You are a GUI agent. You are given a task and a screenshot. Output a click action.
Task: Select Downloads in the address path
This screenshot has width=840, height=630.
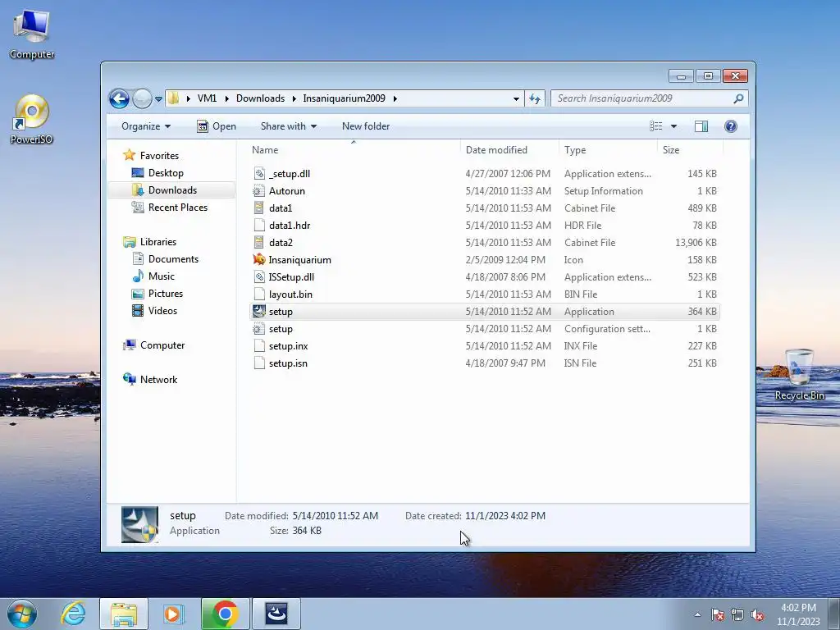click(260, 98)
